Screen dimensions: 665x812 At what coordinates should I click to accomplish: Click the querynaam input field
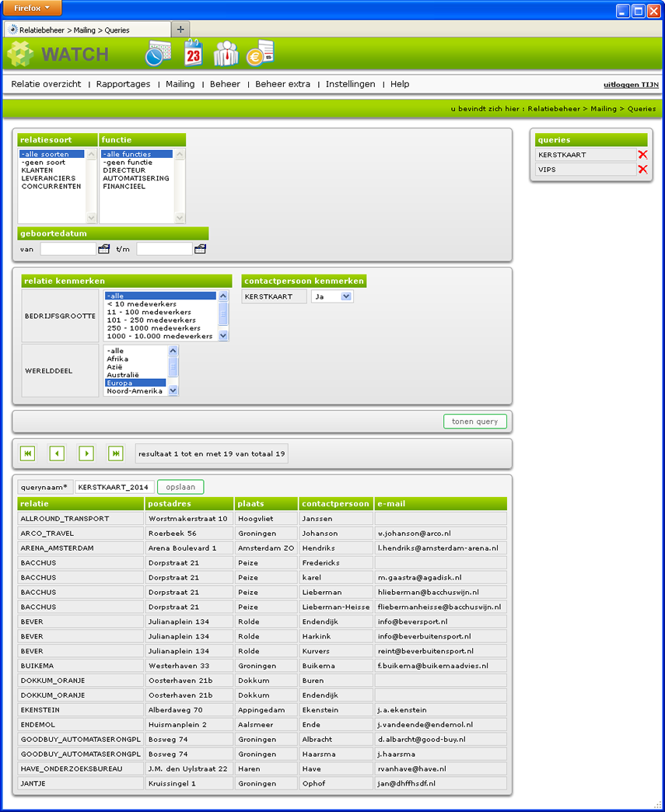(x=114, y=487)
